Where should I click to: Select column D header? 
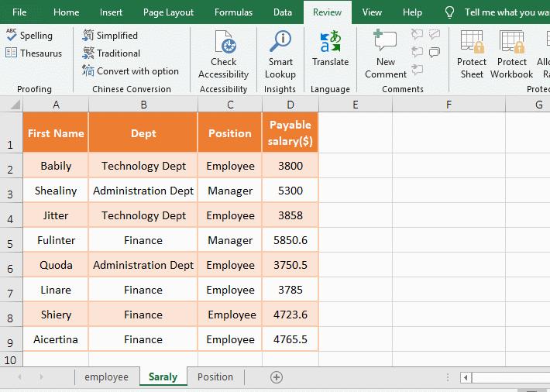click(x=290, y=105)
